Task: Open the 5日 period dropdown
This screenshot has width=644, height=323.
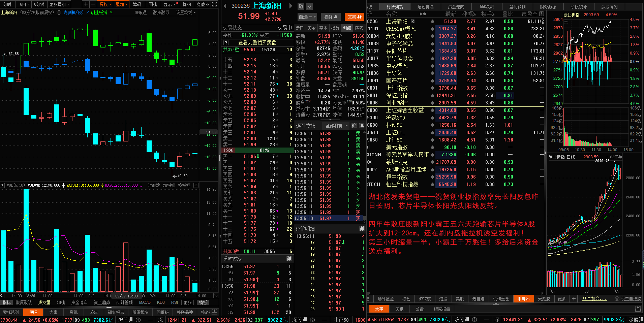Action: (25, 4)
